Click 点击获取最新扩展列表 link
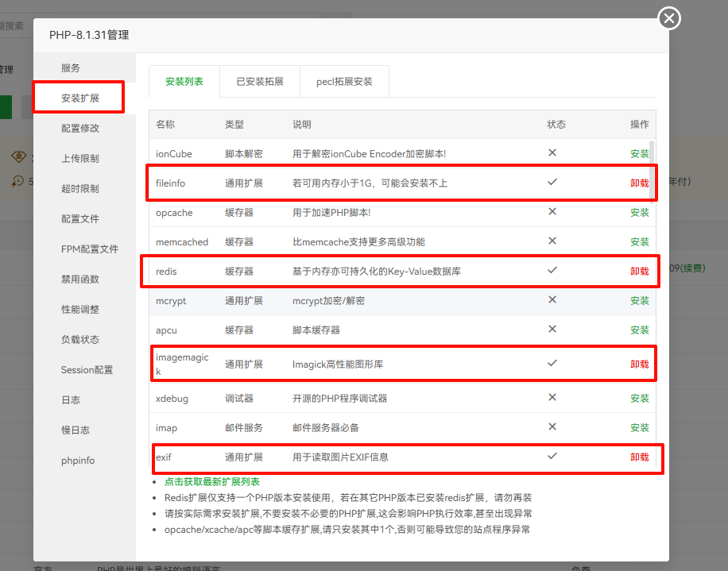 pyautogui.click(x=212, y=482)
